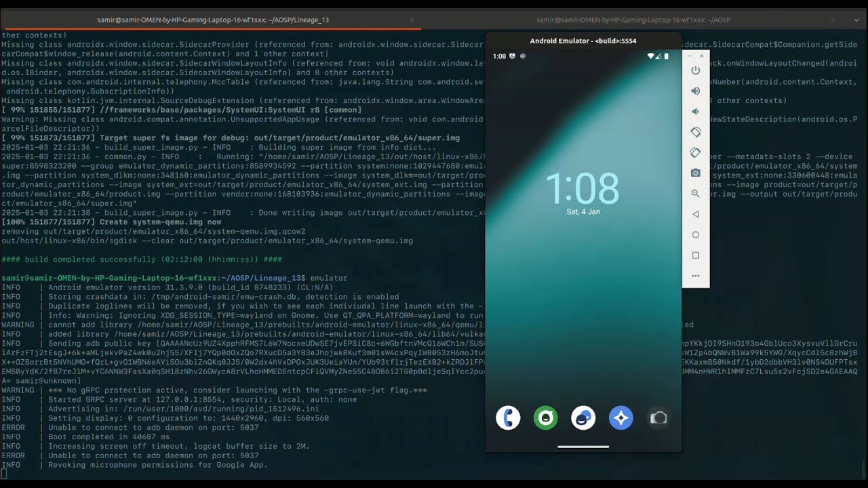Screen dimensions: 868x488
Task: Click the battery status bar icon
Action: point(666,56)
